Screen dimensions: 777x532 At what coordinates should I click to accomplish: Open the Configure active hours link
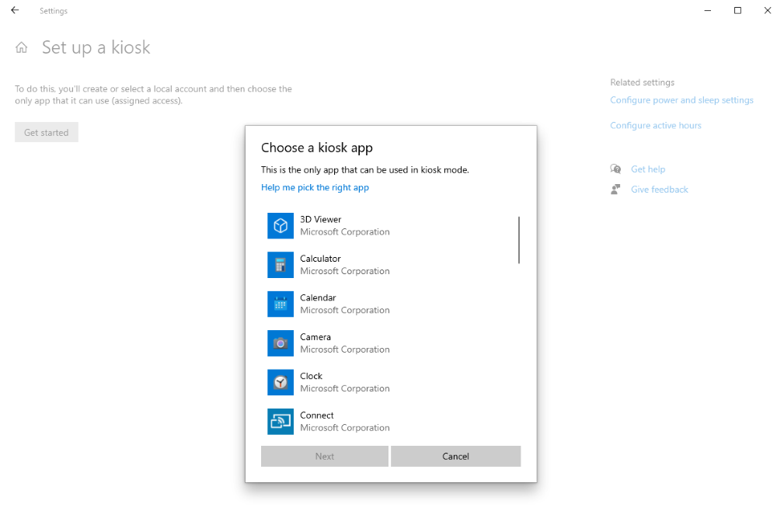click(x=655, y=125)
